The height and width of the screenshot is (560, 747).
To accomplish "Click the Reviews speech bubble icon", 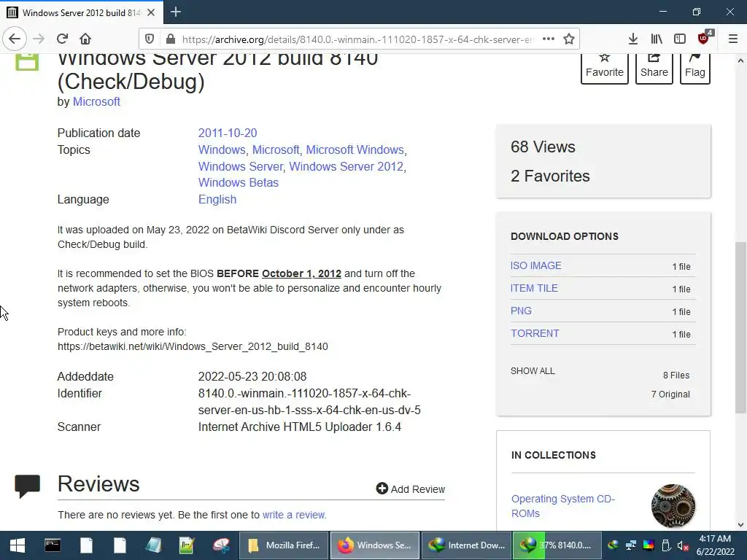I will click(27, 486).
